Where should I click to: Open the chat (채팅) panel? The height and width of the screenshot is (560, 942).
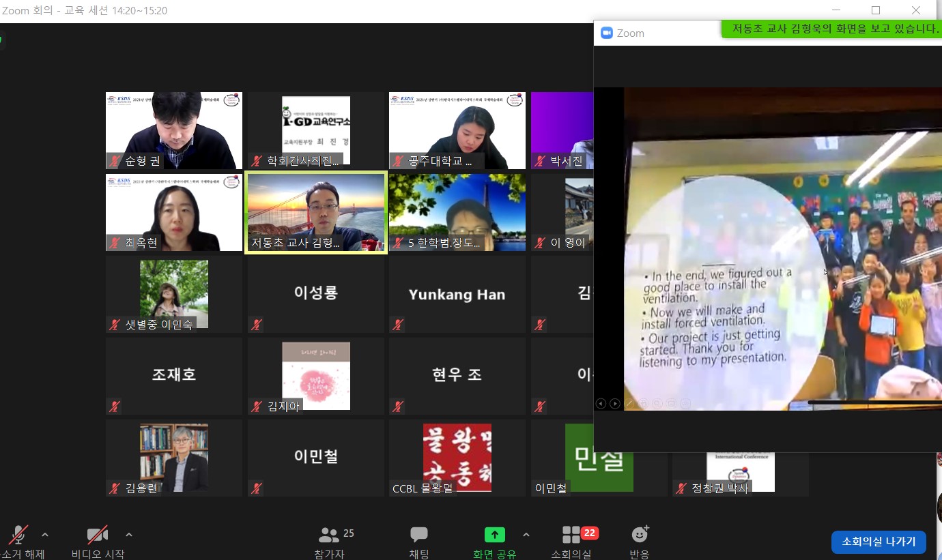(x=418, y=535)
